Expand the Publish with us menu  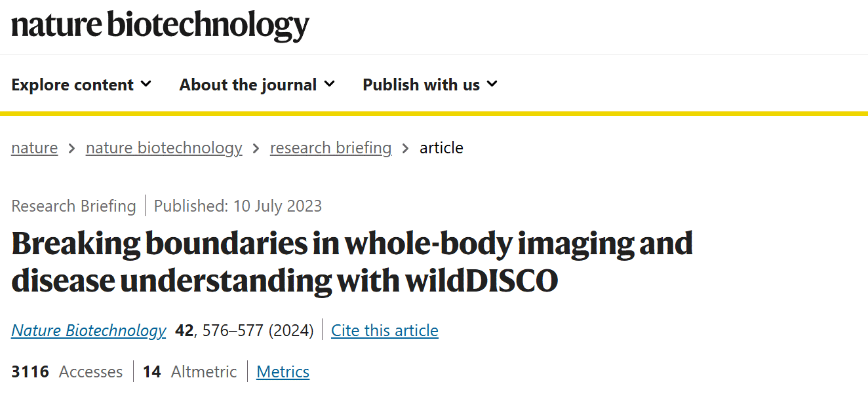[430, 85]
